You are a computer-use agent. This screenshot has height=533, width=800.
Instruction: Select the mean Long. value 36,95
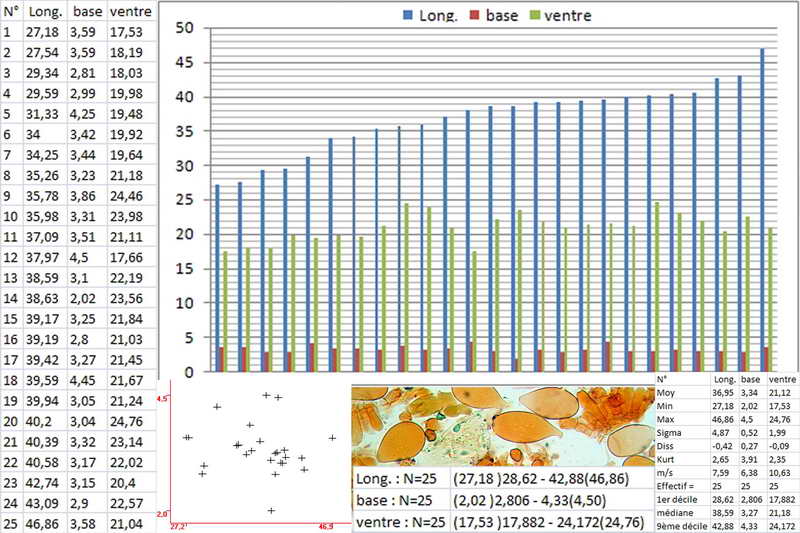[x=722, y=393]
